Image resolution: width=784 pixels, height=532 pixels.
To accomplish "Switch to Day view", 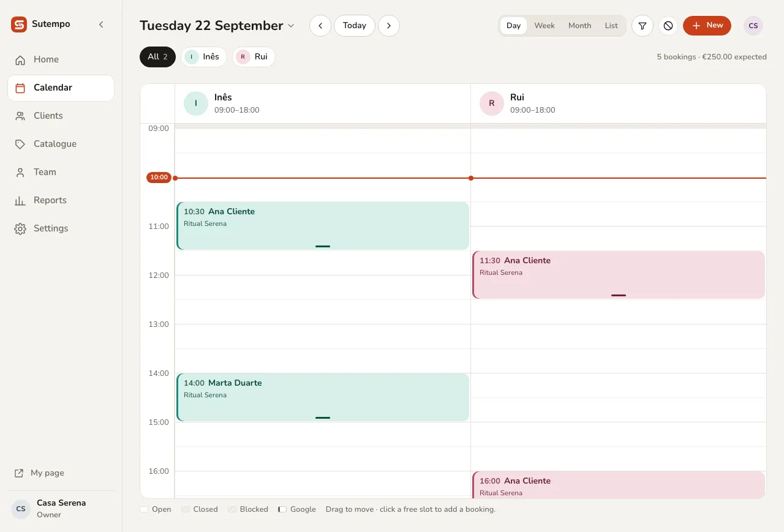I will [513, 26].
